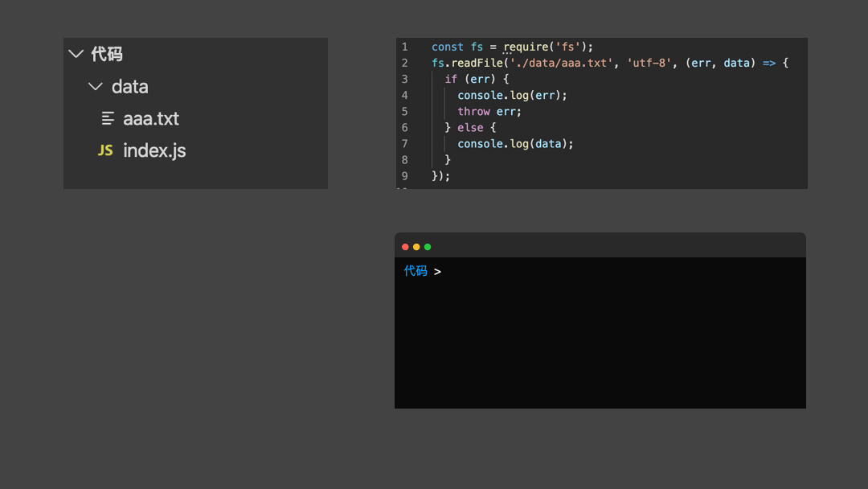Minimize the terminal with the yellow button
The height and width of the screenshot is (489, 868).
pyautogui.click(x=416, y=247)
